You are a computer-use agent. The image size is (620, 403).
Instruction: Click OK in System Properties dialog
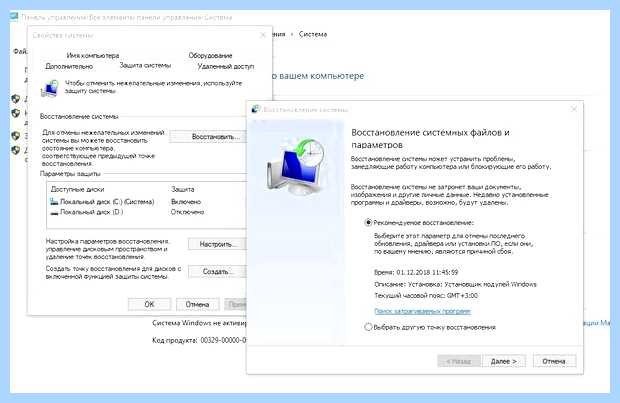click(x=149, y=304)
